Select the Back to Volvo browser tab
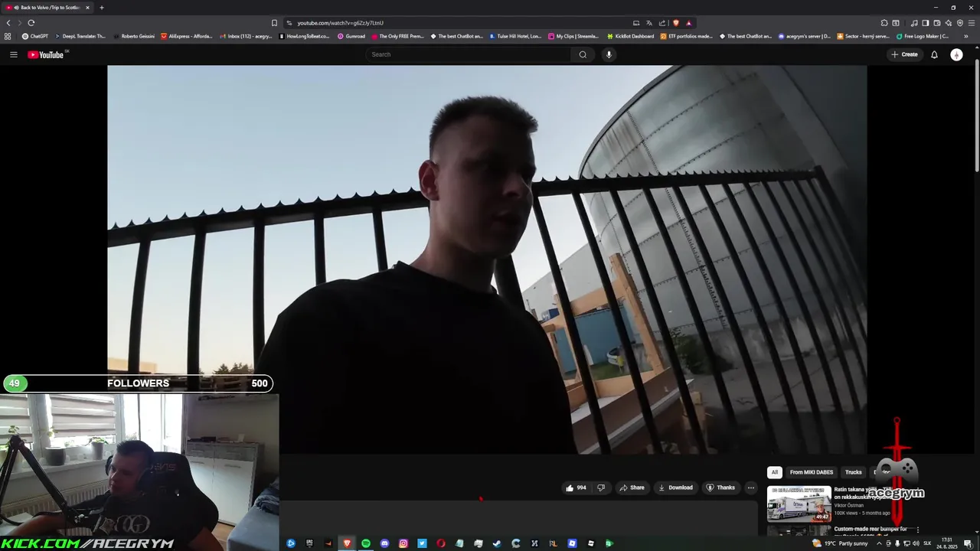Screen dimensions: 980x551 (x=47, y=8)
